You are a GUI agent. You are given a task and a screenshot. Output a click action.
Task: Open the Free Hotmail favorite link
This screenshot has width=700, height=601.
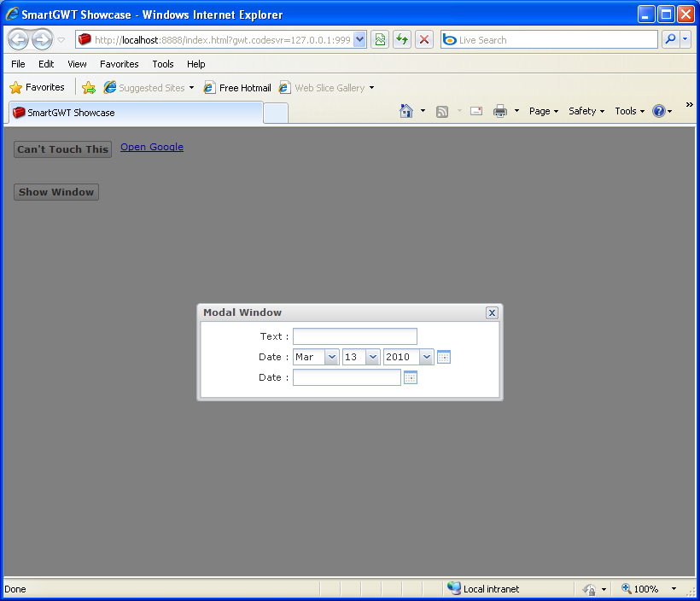tap(237, 88)
